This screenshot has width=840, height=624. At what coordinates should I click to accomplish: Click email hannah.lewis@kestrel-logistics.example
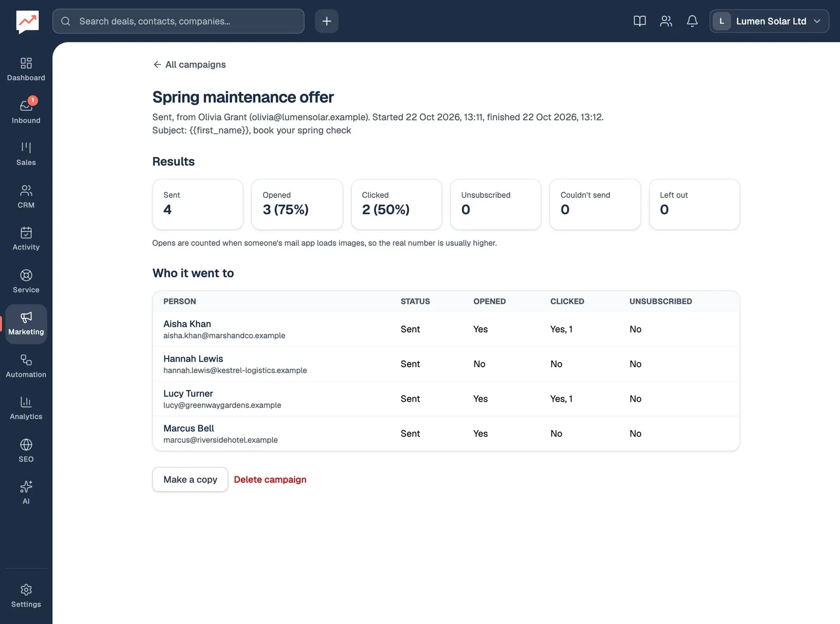[x=235, y=370]
